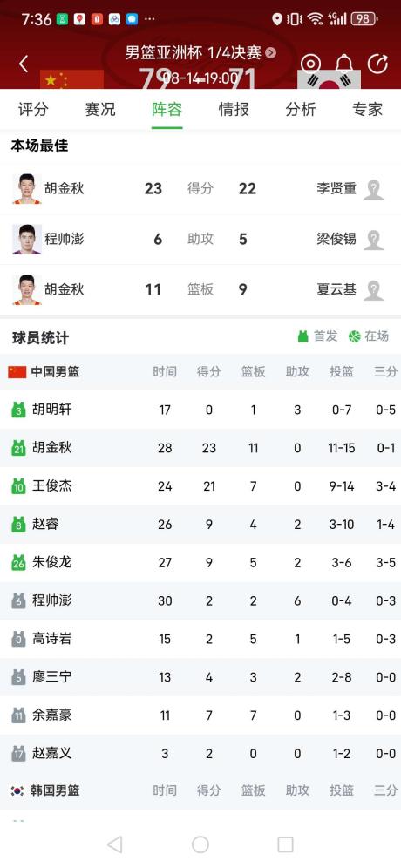Tap the China flag icon beside 中国男篮
The width and height of the screenshot is (401, 868).
[17, 372]
